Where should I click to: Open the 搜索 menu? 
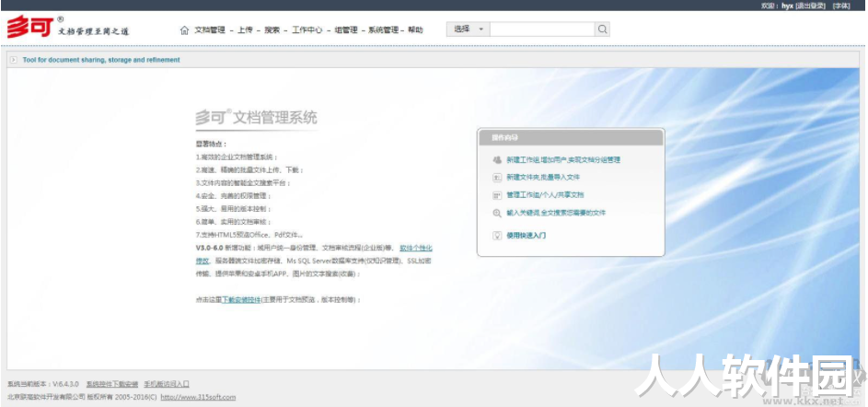click(272, 29)
